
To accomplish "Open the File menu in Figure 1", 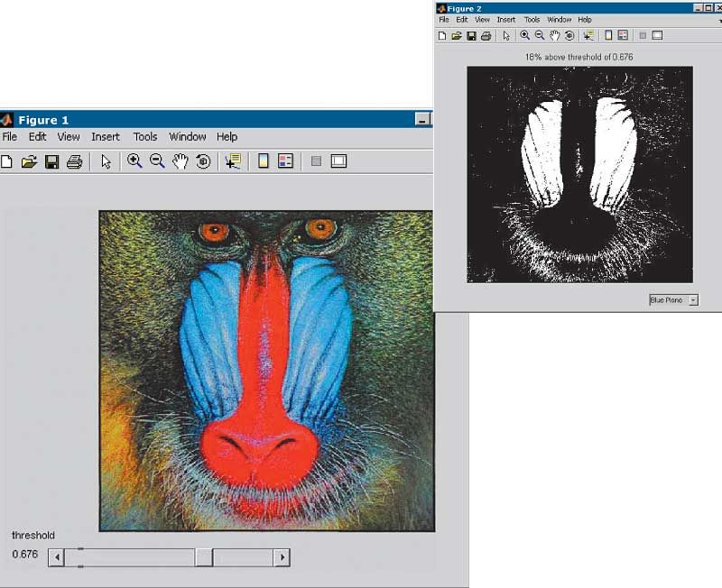I will tap(9, 137).
